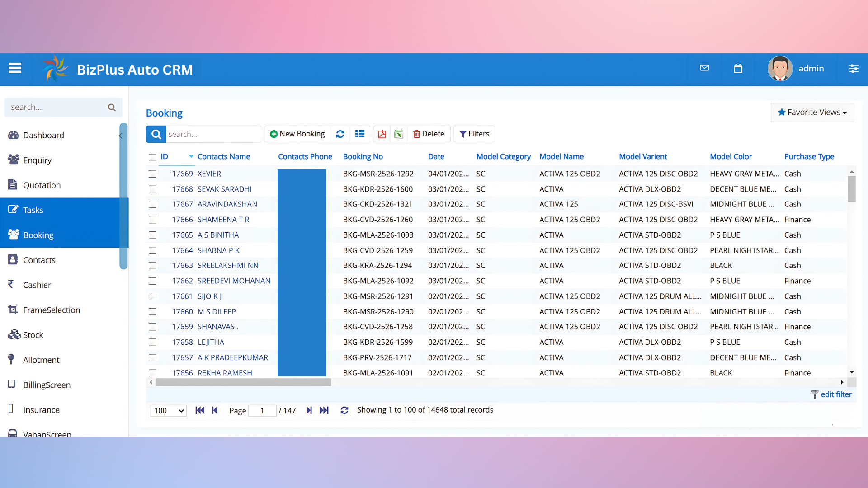Collapse the sidebar using chevron arrow
This screenshot has width=868, height=488.
pos(121,136)
